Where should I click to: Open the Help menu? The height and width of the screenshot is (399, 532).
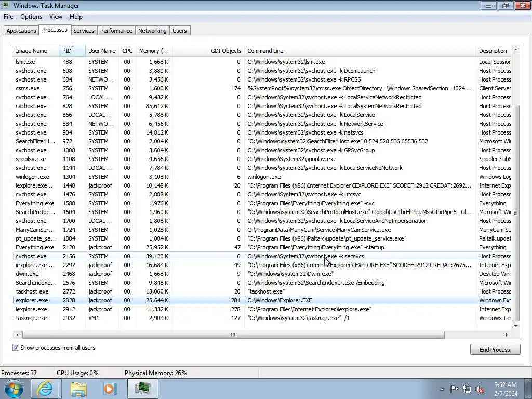(x=76, y=17)
